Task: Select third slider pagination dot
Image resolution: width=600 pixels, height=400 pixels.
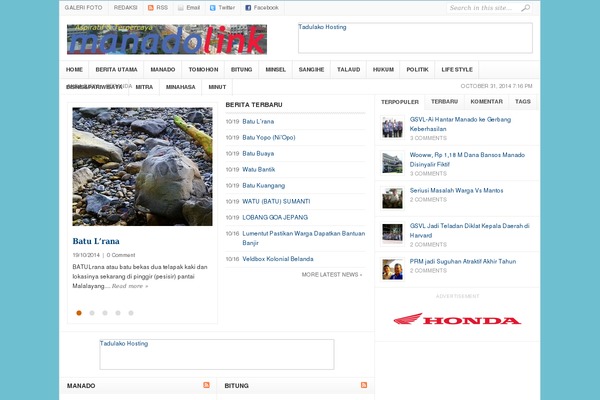Action: 105,313
